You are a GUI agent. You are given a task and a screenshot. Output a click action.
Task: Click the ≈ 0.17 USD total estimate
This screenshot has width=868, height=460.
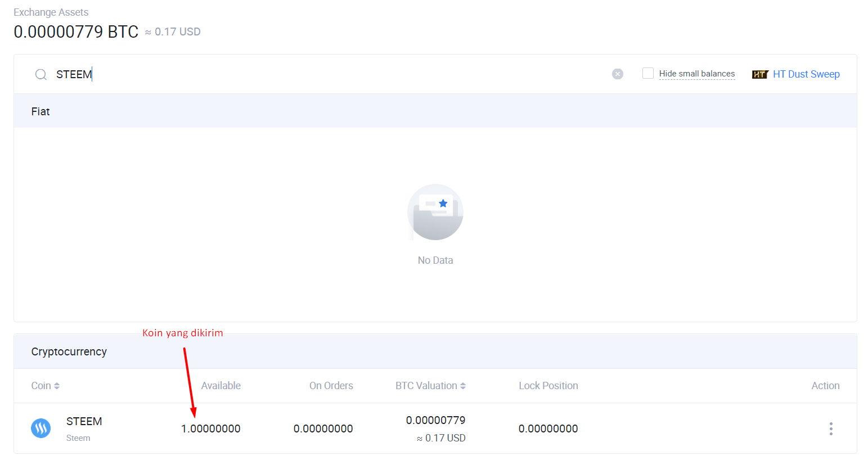point(173,32)
